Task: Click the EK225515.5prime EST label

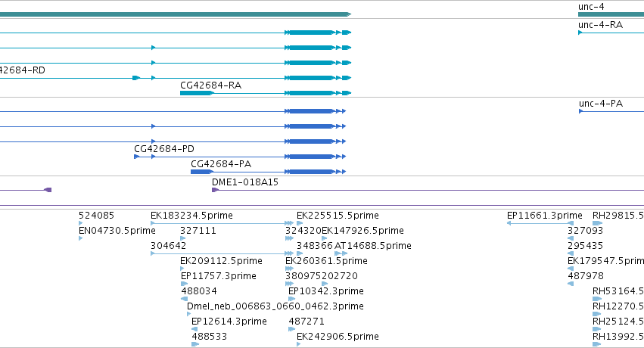Action: point(338,216)
